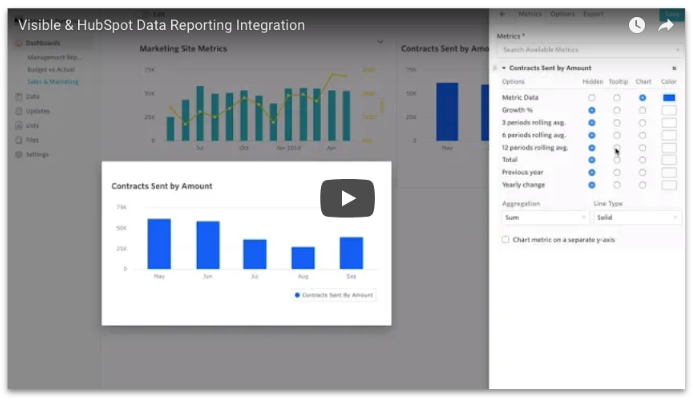Select Hidden radio for Metric Data

coord(591,98)
